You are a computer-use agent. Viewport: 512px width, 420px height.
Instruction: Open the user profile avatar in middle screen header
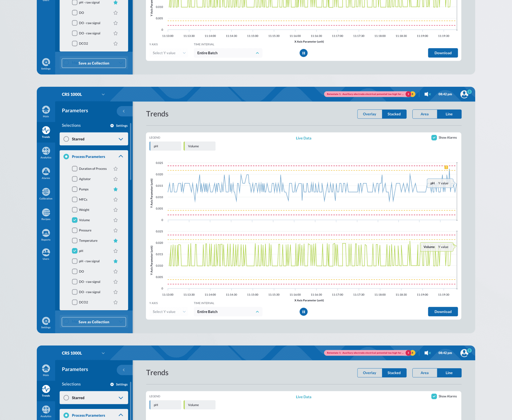464,94
